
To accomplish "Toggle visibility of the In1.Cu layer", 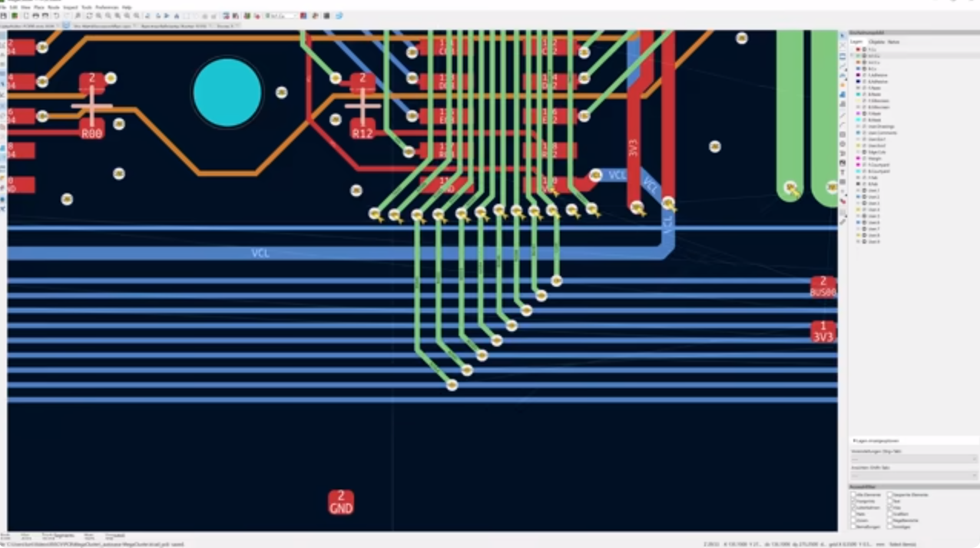I will [x=864, y=56].
